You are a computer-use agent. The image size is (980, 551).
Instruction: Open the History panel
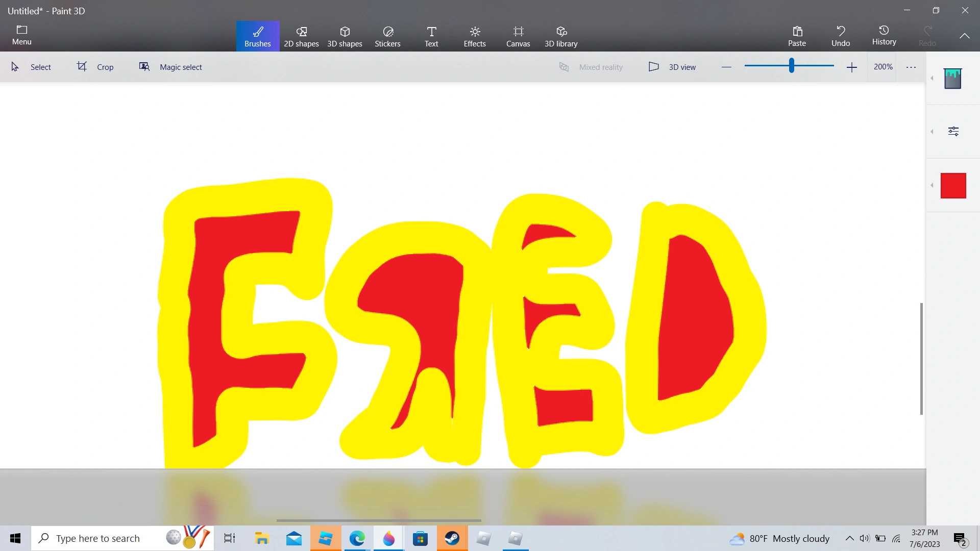(x=884, y=36)
